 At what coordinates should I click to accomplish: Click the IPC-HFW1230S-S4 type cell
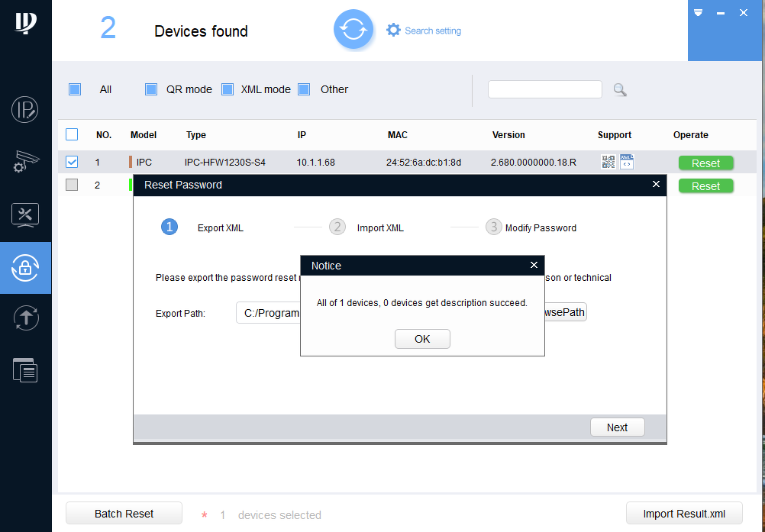pos(225,163)
